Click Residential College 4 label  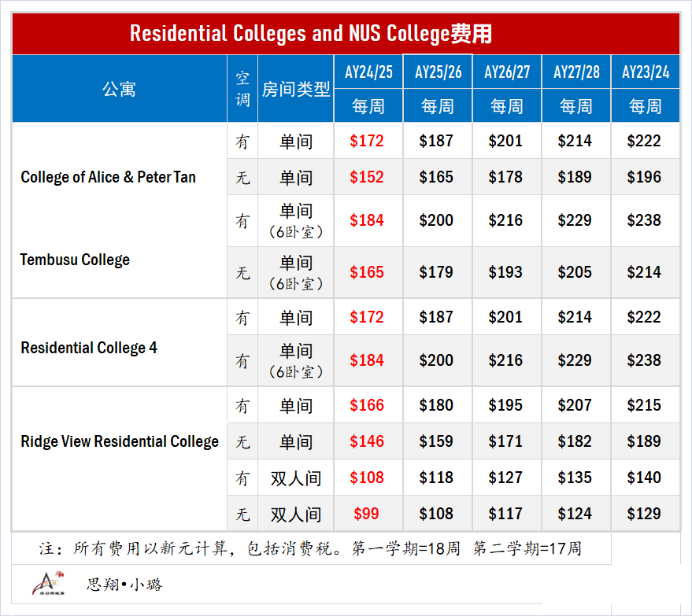pos(89,348)
